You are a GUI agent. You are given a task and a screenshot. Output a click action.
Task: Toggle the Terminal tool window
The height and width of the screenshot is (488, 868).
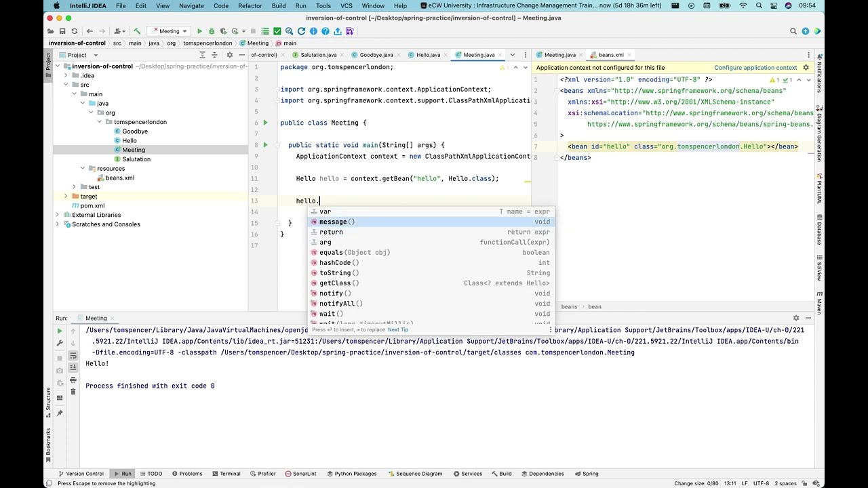point(226,474)
